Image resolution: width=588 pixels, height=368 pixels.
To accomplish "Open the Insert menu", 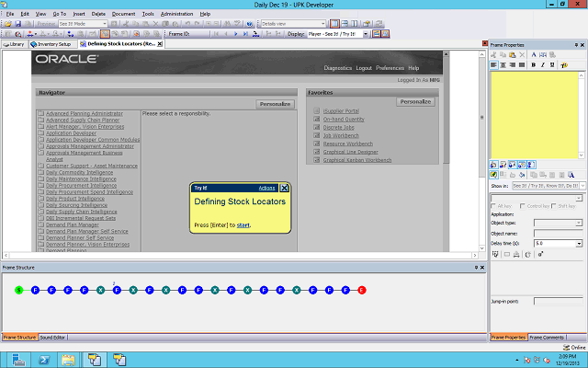I will click(79, 14).
